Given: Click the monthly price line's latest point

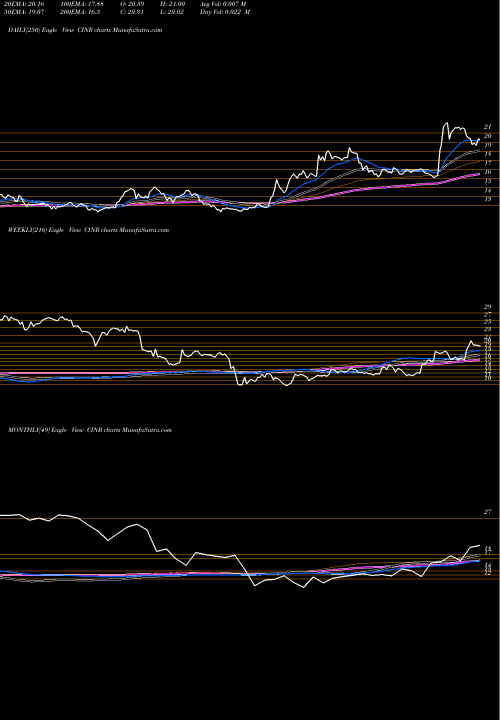Looking at the screenshot, I should (480, 546).
